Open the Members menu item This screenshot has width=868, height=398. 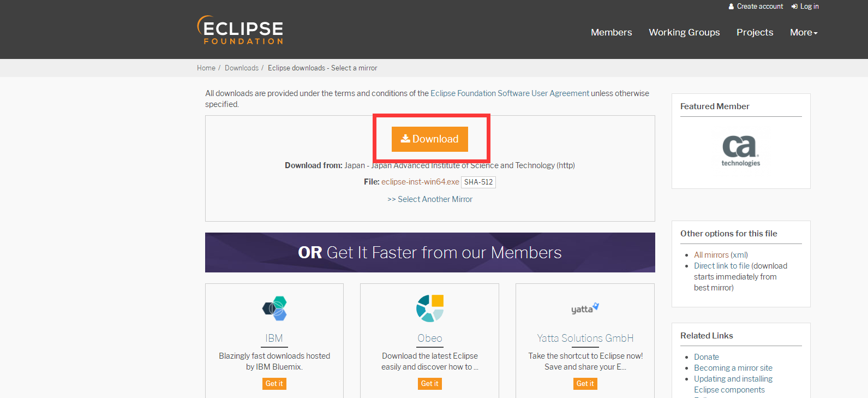[x=611, y=32]
